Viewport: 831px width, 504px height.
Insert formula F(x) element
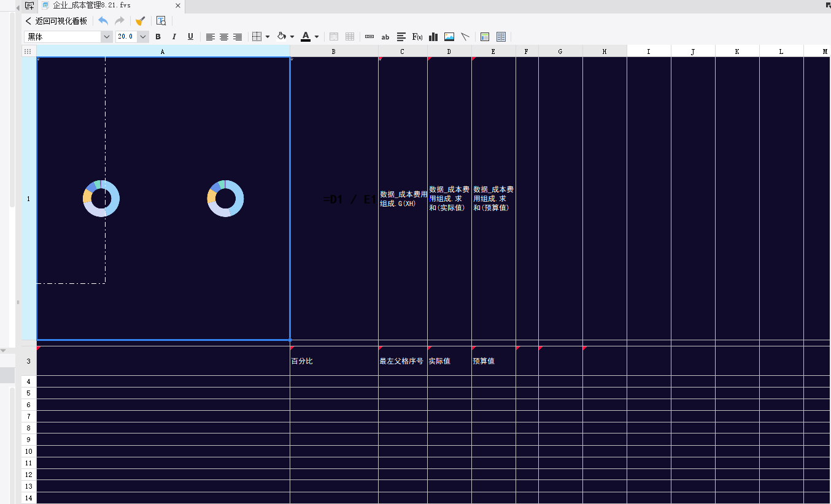click(x=417, y=37)
